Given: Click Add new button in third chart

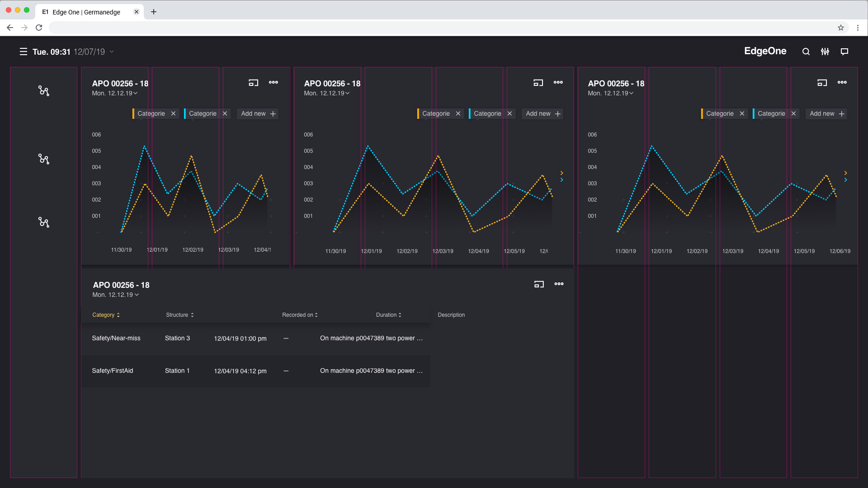Looking at the screenshot, I should [826, 114].
